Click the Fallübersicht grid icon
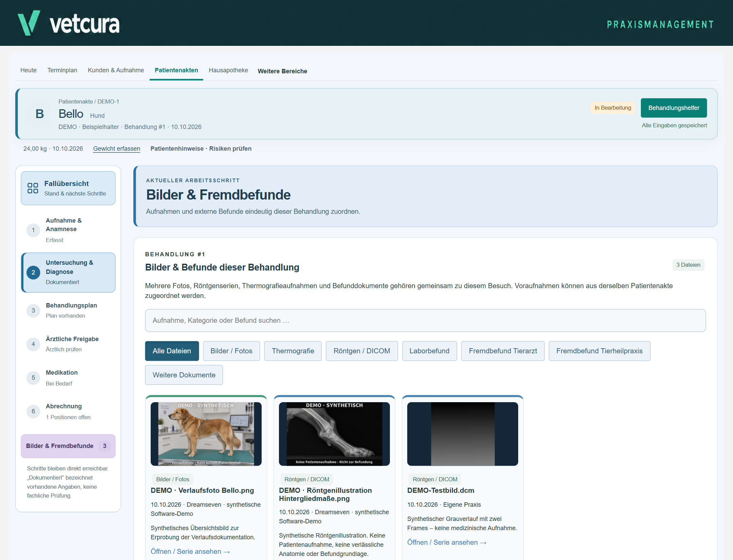 pyautogui.click(x=33, y=188)
